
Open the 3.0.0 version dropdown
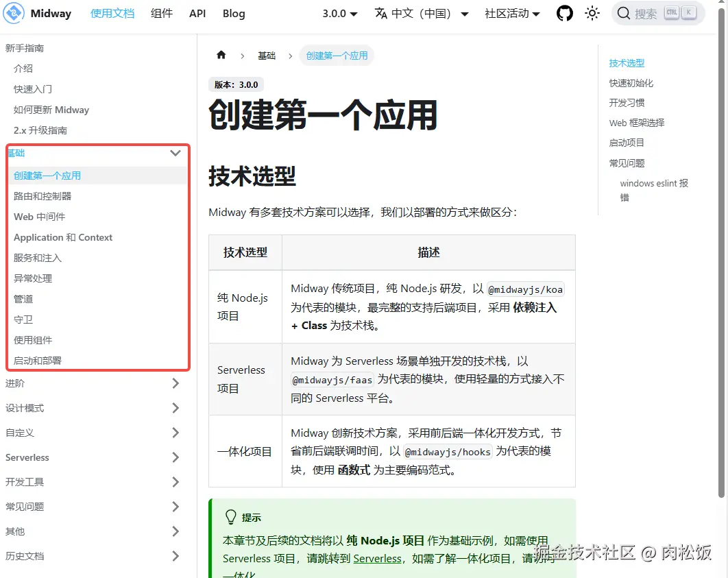(340, 14)
